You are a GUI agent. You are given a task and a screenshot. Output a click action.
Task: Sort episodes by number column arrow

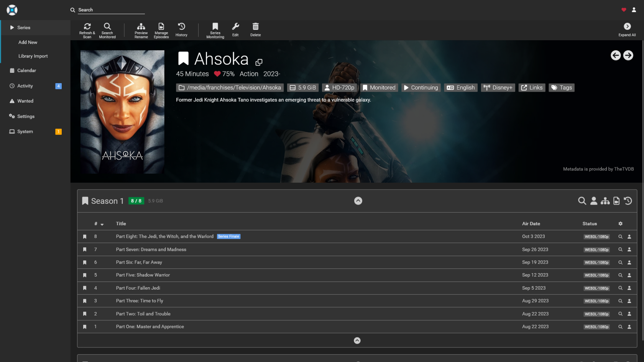tap(102, 224)
